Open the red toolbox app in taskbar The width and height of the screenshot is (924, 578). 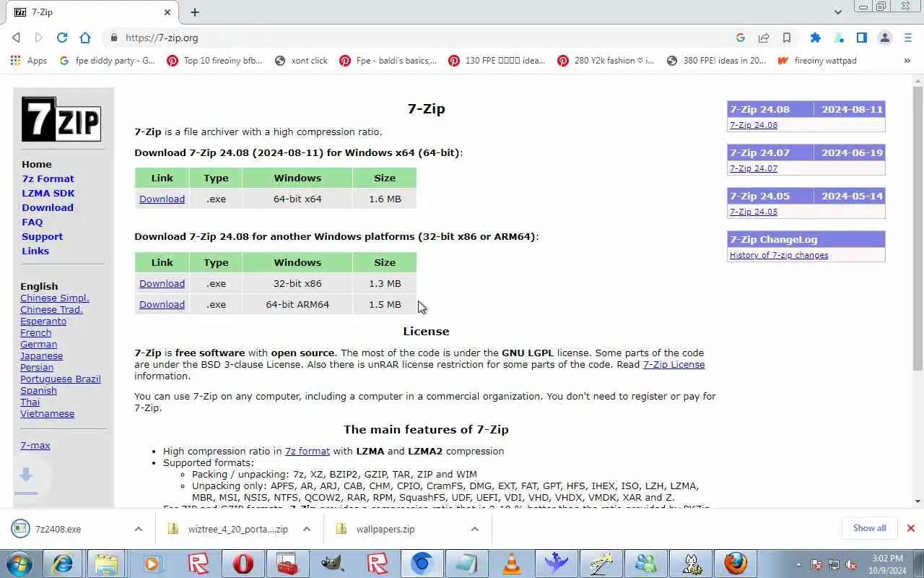(x=287, y=563)
